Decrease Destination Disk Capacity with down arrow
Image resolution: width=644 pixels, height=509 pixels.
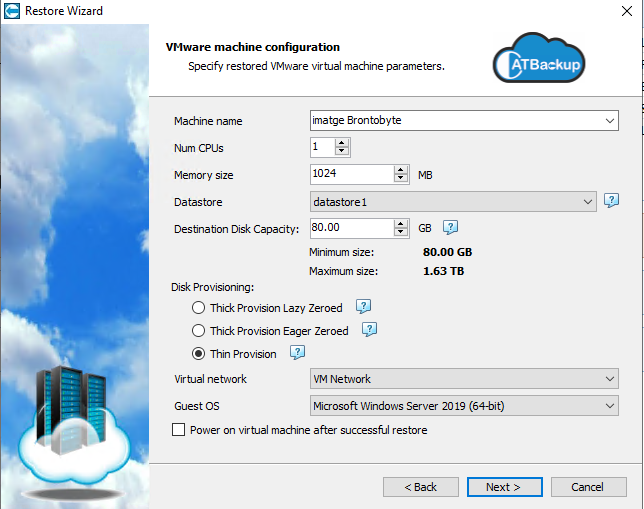[x=400, y=232]
